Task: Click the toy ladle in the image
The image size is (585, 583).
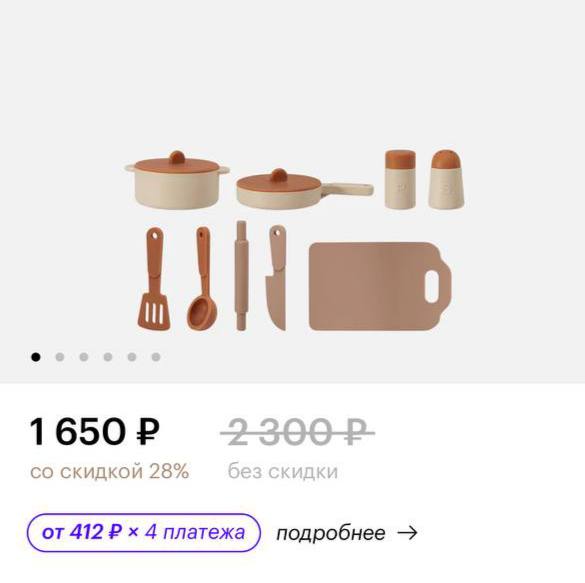Action: click(x=203, y=279)
